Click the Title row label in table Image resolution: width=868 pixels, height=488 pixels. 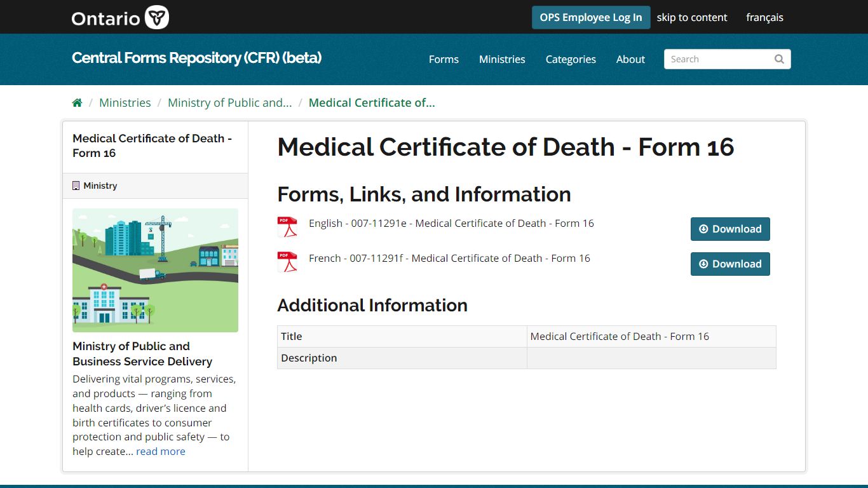292,336
